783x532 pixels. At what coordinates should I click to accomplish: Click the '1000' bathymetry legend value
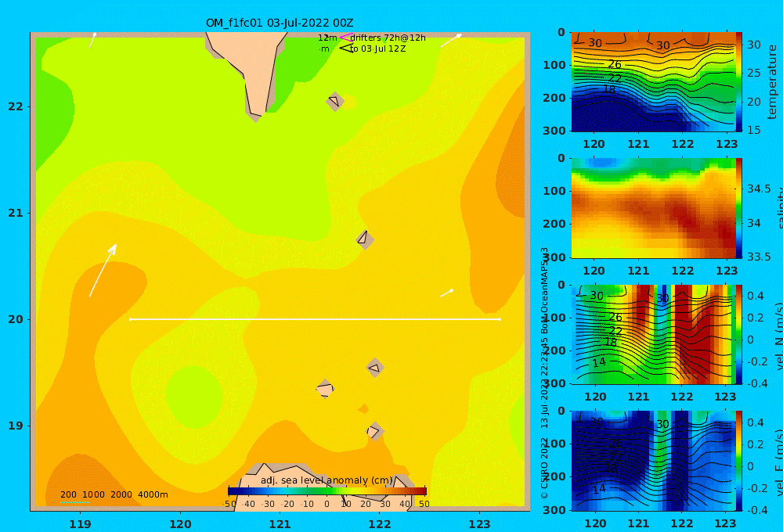click(x=93, y=494)
